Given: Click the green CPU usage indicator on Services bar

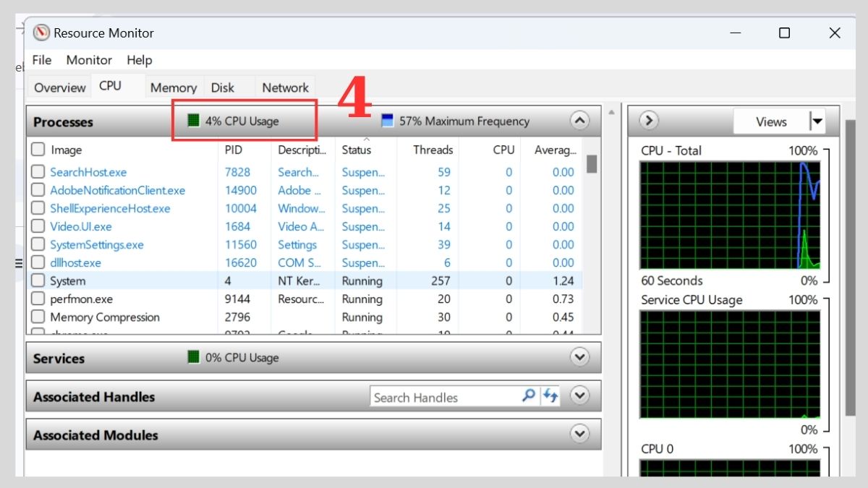Looking at the screenshot, I should coord(193,356).
